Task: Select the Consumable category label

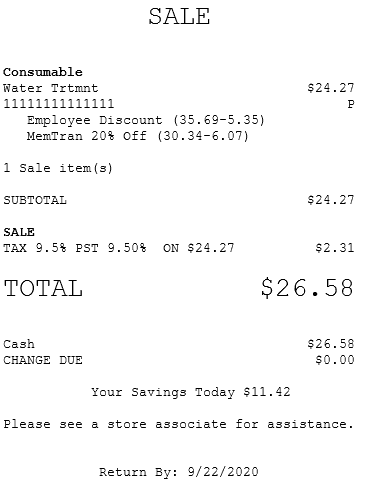Action: coord(43,72)
